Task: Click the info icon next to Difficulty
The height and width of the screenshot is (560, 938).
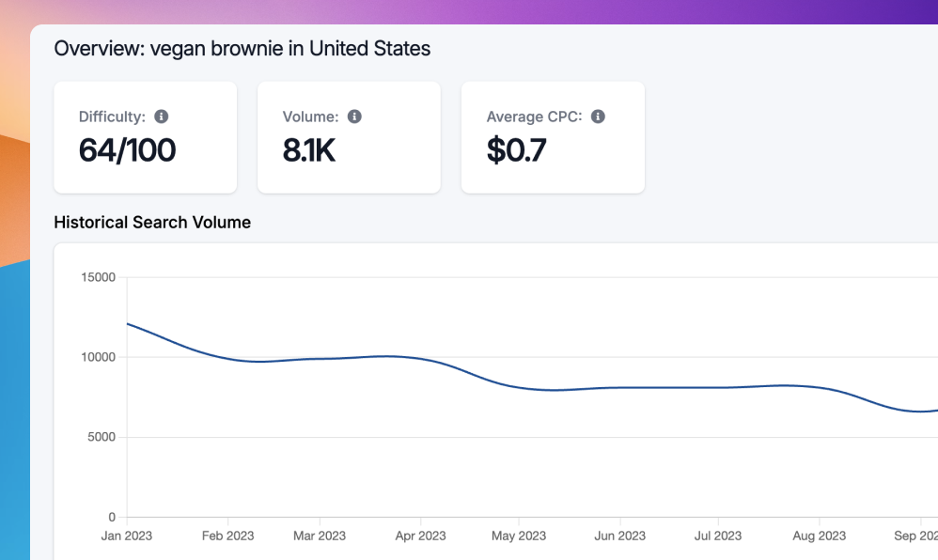Action: (x=162, y=117)
